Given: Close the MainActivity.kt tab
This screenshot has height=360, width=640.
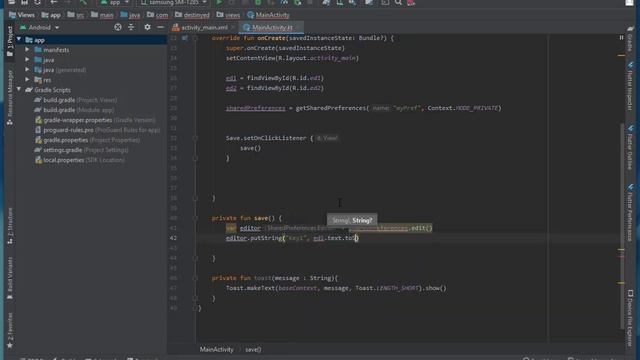Looking at the screenshot, I should (298, 27).
